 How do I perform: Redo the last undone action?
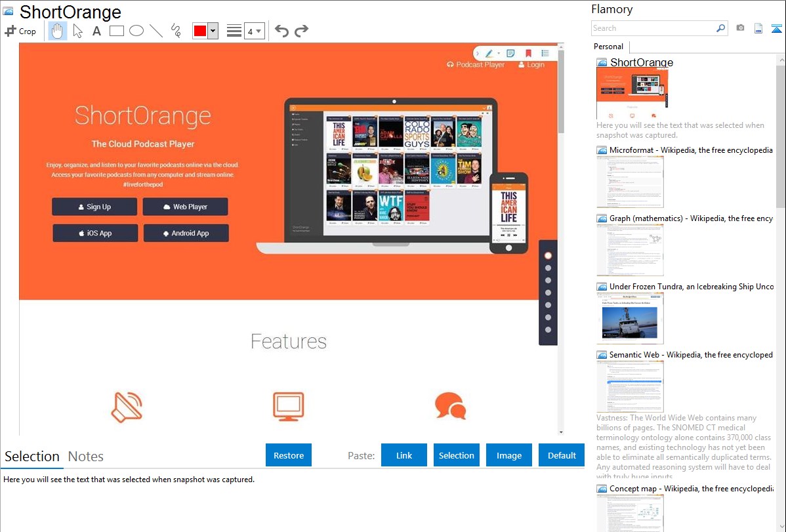pos(301,31)
